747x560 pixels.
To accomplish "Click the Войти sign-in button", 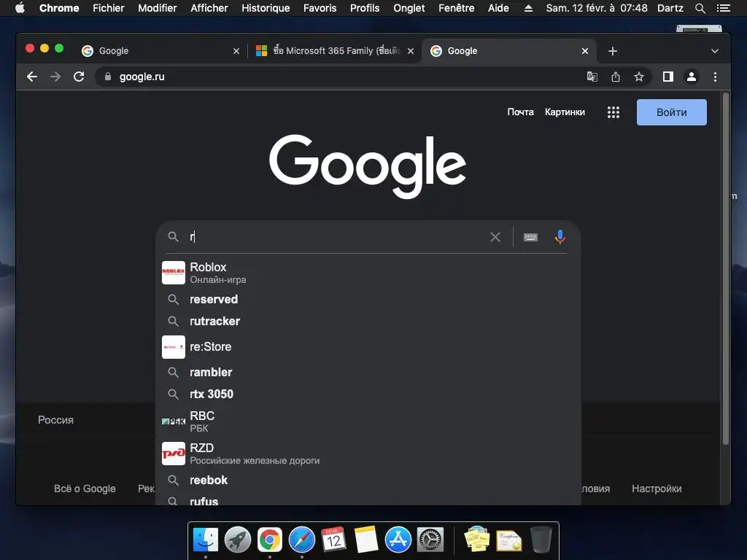I will tap(671, 112).
